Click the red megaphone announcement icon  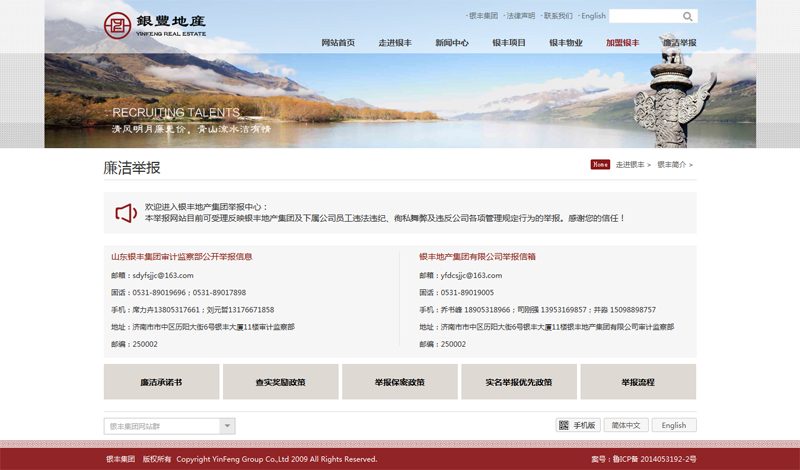click(125, 213)
